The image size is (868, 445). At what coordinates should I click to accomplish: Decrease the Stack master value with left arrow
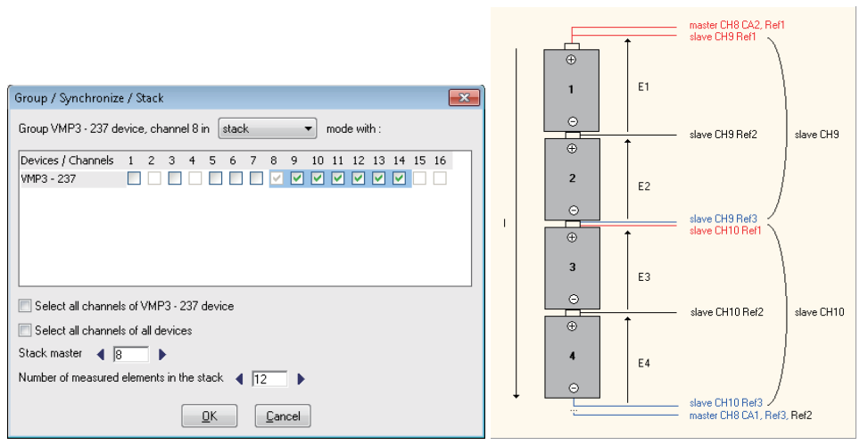pos(101,355)
